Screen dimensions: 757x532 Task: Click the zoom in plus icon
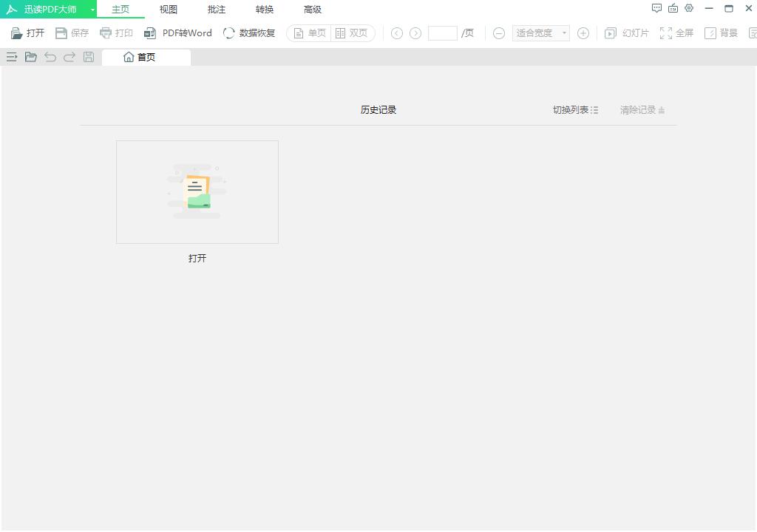coord(583,33)
